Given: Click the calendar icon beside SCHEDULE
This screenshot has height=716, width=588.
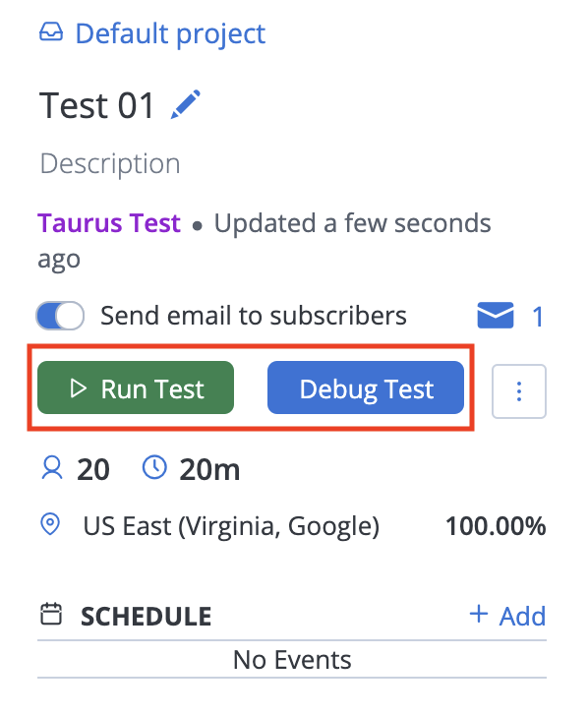Looking at the screenshot, I should pyautogui.click(x=51, y=614).
